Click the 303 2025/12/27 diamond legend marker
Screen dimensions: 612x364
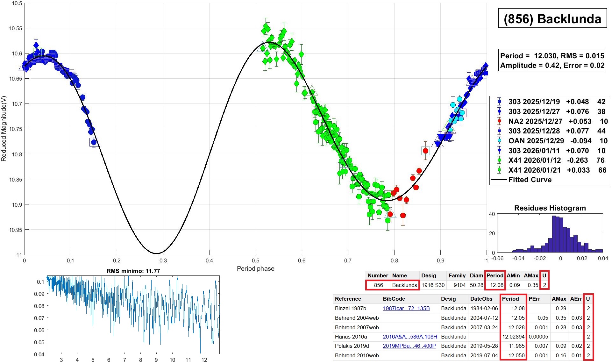(x=499, y=111)
